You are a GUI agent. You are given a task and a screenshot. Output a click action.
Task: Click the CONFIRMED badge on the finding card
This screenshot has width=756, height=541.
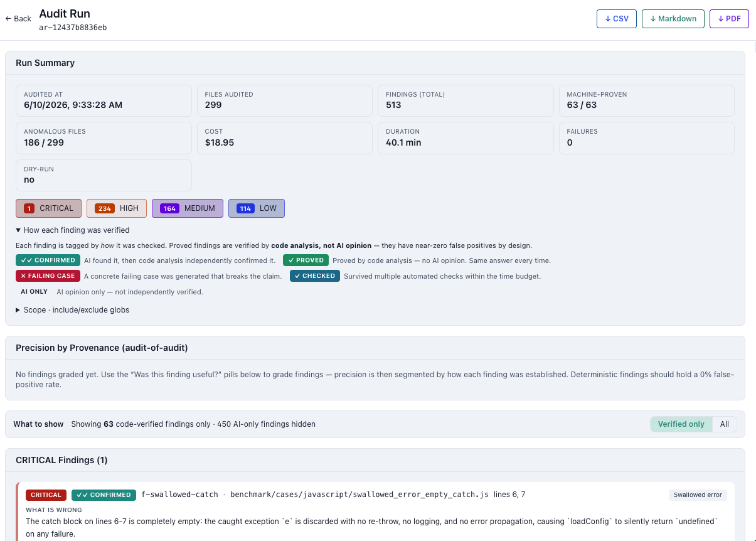point(104,495)
